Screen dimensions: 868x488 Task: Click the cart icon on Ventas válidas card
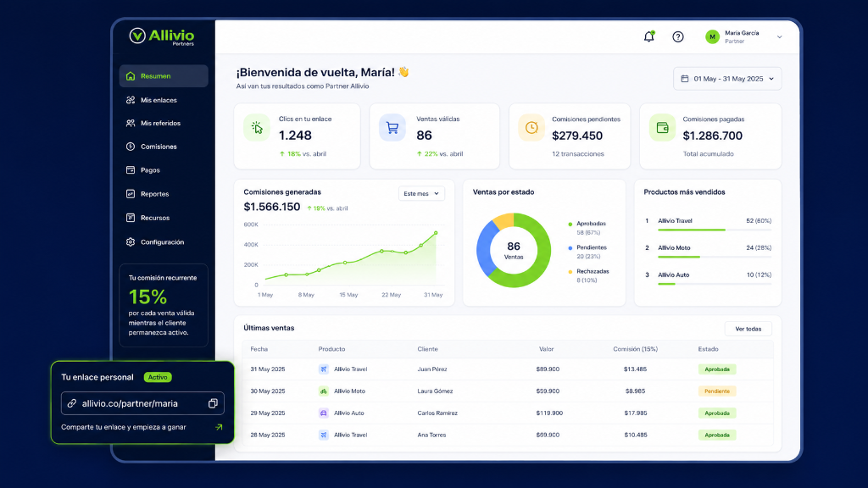(x=392, y=128)
